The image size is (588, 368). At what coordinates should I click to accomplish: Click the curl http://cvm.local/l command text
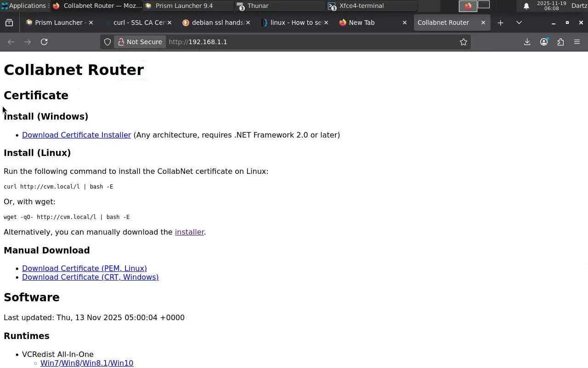[x=58, y=187]
